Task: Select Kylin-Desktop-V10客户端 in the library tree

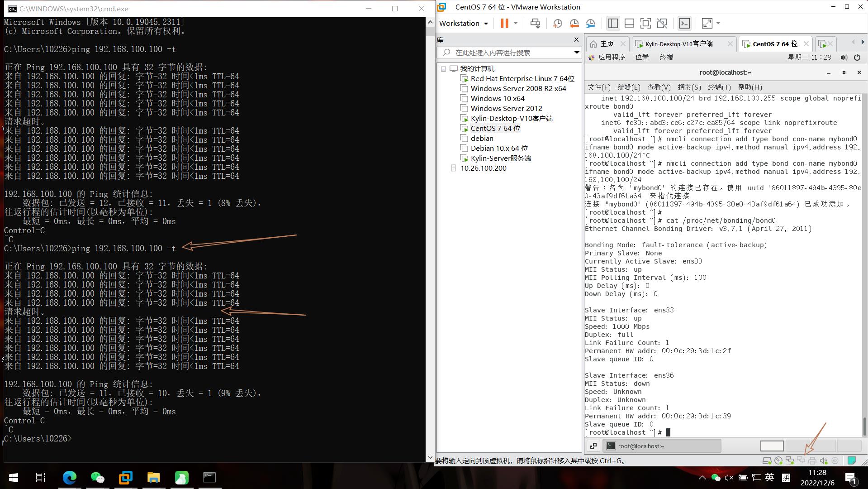Action: [506, 119]
